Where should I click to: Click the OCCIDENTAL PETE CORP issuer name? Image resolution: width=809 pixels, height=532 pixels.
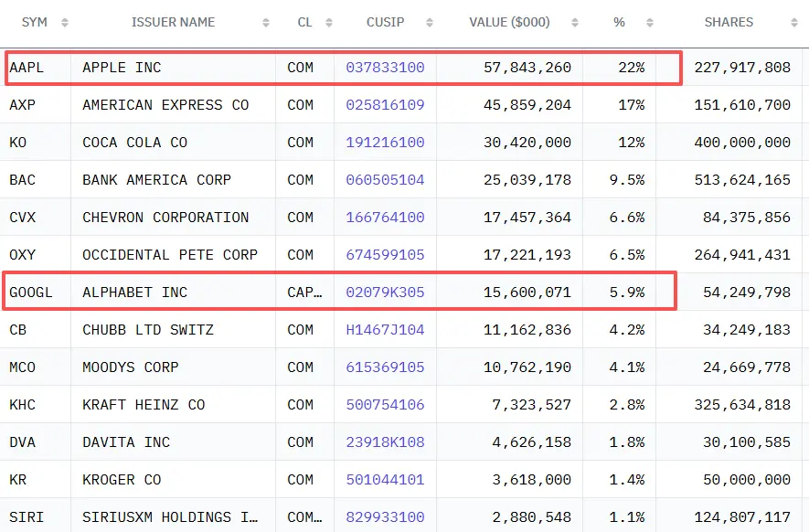[x=170, y=255]
